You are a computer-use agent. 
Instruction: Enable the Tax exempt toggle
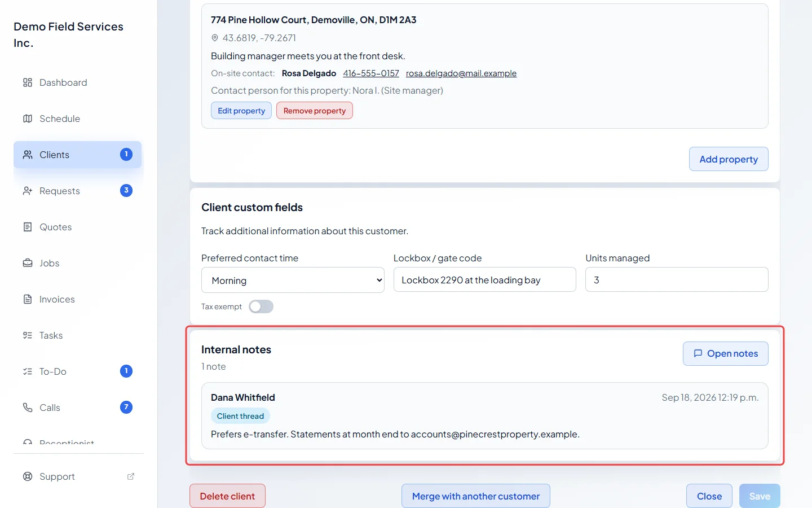261,306
